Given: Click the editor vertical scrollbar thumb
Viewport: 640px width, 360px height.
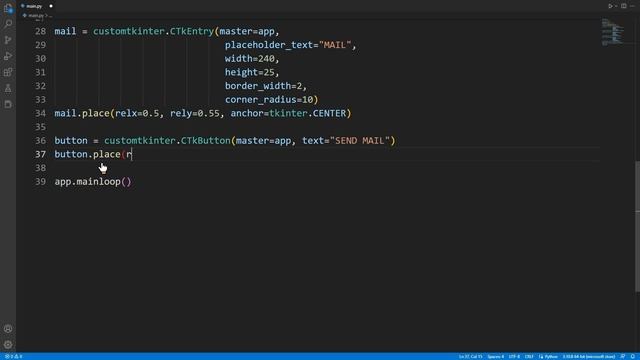Looking at the screenshot, I should (637, 227).
